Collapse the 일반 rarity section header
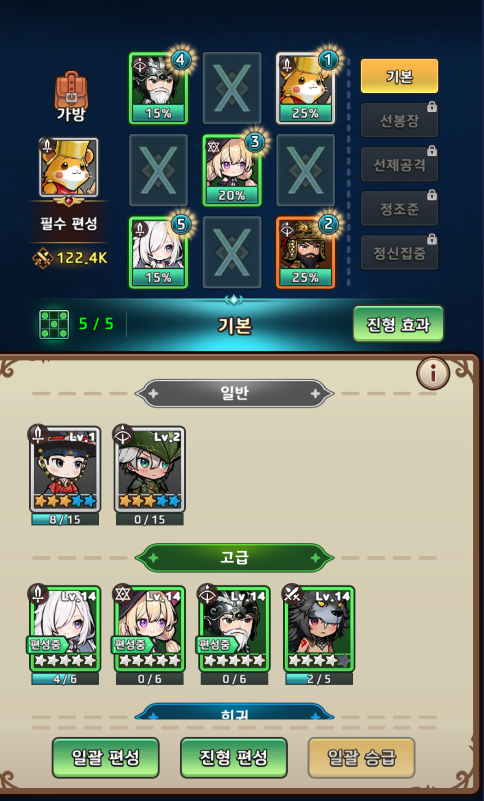This screenshot has height=801, width=484. click(234, 393)
